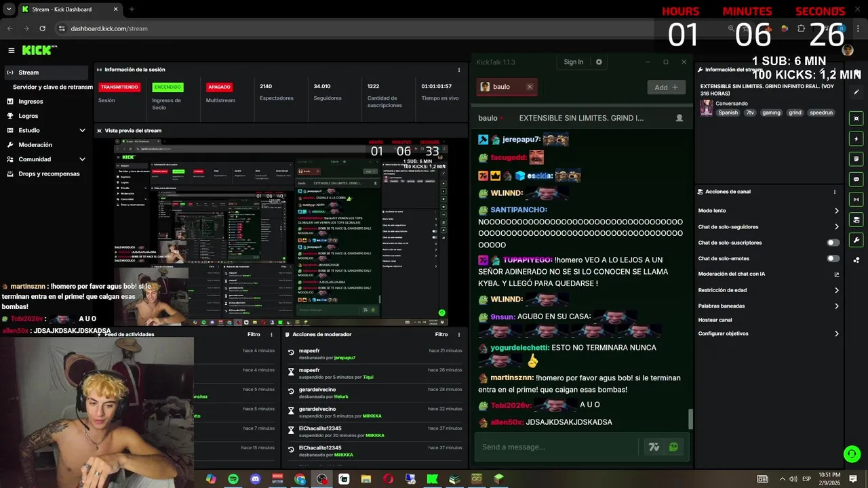Open the Moderación sidebar section
868x488 pixels.
[x=35, y=145]
